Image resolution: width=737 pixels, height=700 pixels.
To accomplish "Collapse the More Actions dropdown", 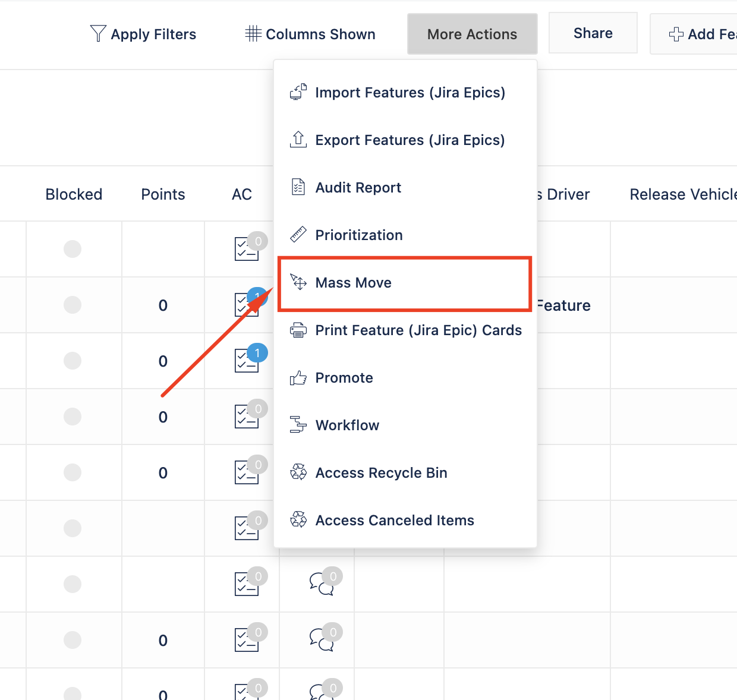I will click(x=472, y=34).
